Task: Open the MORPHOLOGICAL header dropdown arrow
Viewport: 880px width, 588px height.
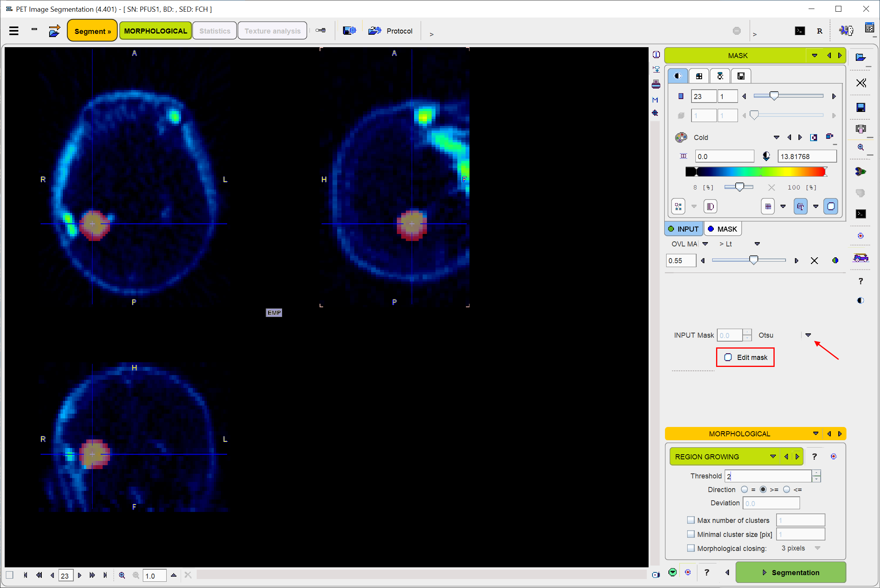Action: coord(815,434)
